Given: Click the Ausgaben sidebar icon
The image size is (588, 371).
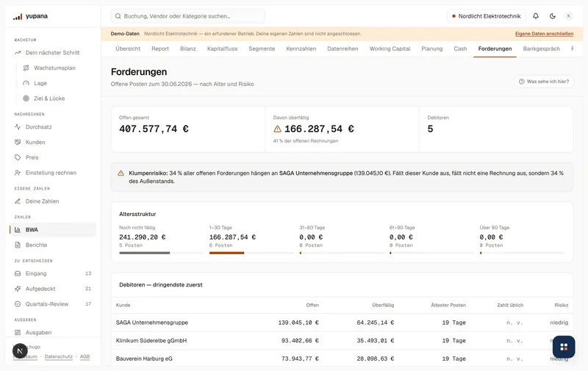Looking at the screenshot, I should 18,332.
